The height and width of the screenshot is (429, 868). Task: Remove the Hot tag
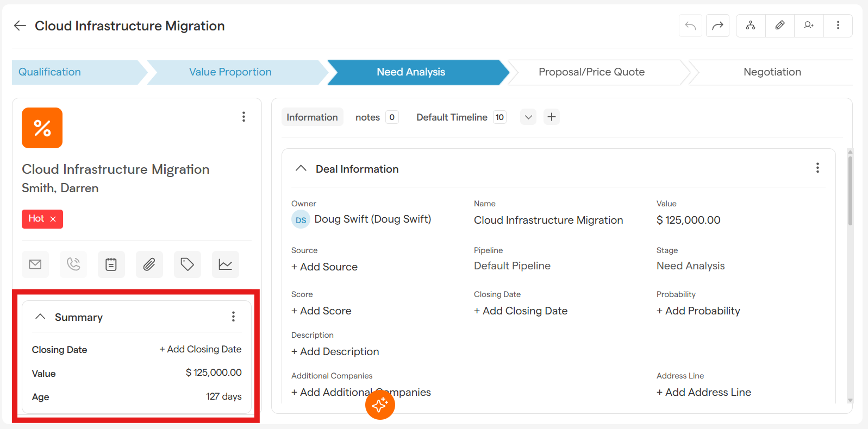pos(53,219)
